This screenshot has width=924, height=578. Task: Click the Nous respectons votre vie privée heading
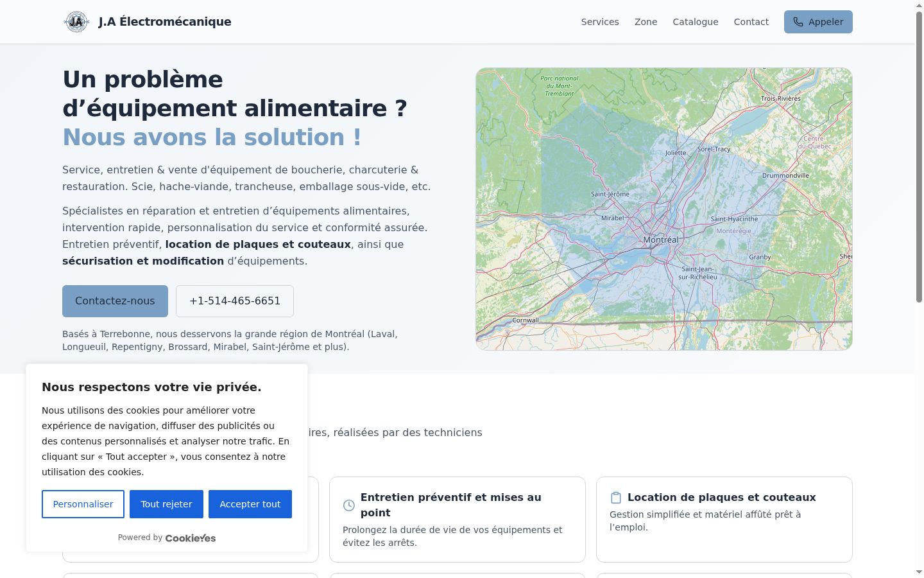(151, 387)
